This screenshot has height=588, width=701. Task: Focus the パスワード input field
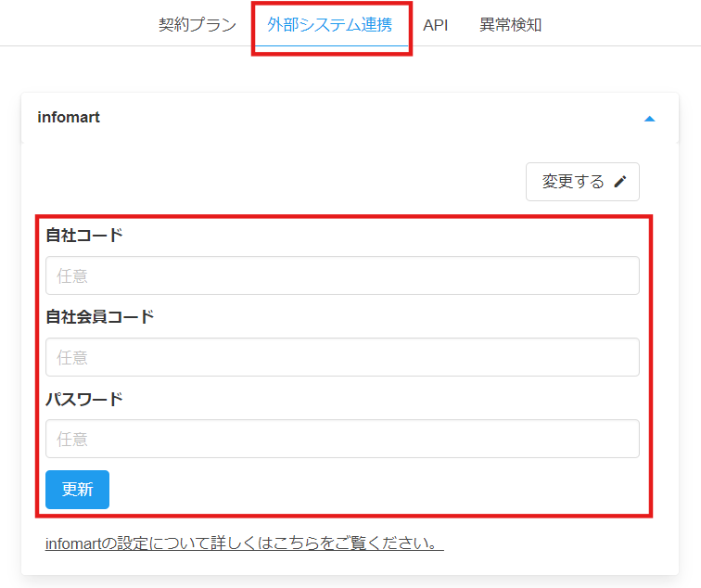(342, 439)
